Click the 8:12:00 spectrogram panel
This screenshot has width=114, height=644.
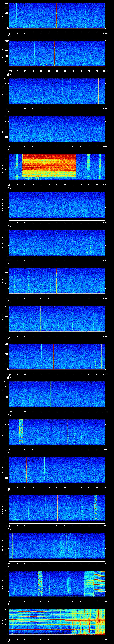tap(57, 129)
